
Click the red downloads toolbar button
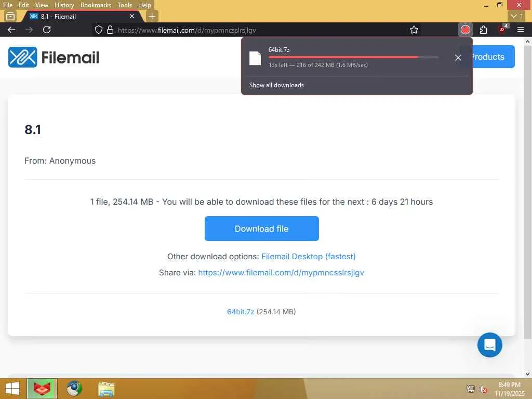click(x=465, y=30)
